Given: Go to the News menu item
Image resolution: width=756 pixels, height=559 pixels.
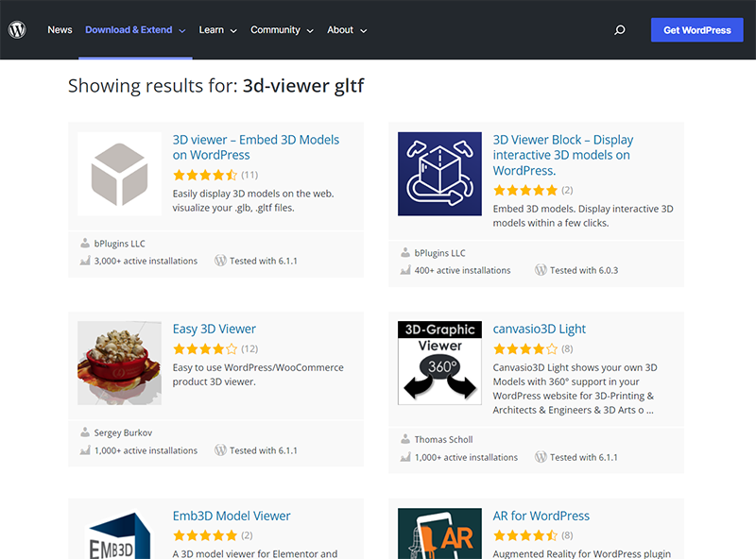Looking at the screenshot, I should [60, 30].
